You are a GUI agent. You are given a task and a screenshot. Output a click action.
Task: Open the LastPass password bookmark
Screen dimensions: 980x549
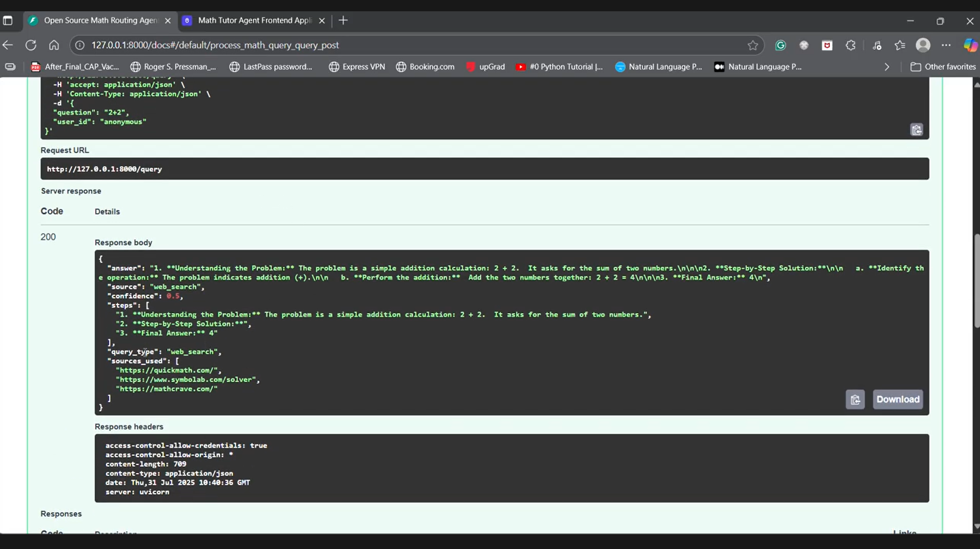coord(271,67)
